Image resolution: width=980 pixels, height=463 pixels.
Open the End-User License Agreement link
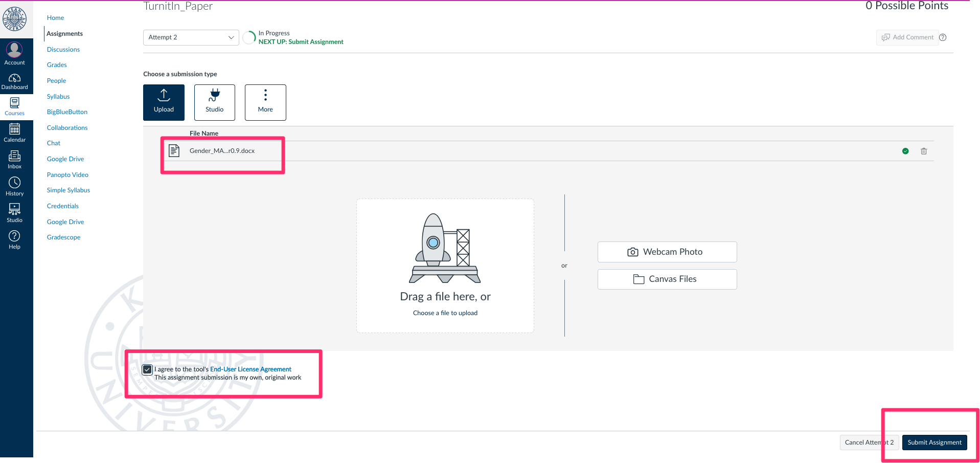tap(250, 369)
